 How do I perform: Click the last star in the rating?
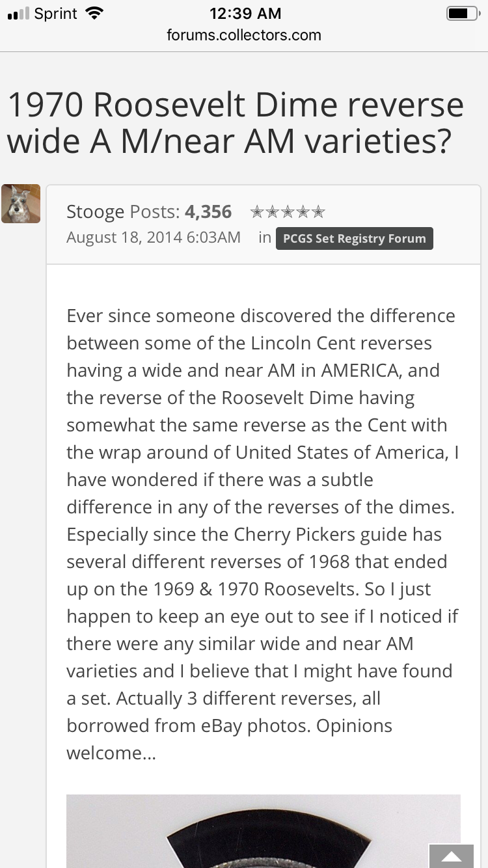318,212
